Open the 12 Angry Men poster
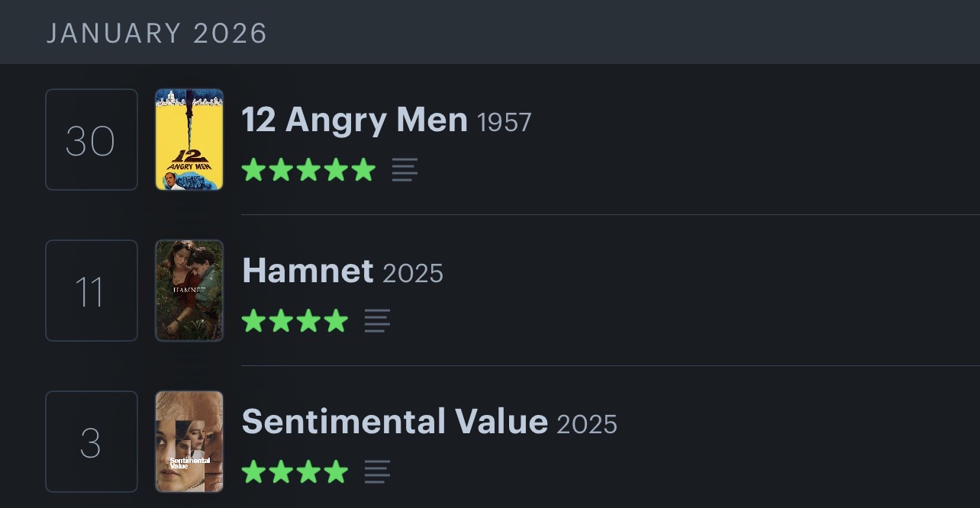 coord(189,140)
